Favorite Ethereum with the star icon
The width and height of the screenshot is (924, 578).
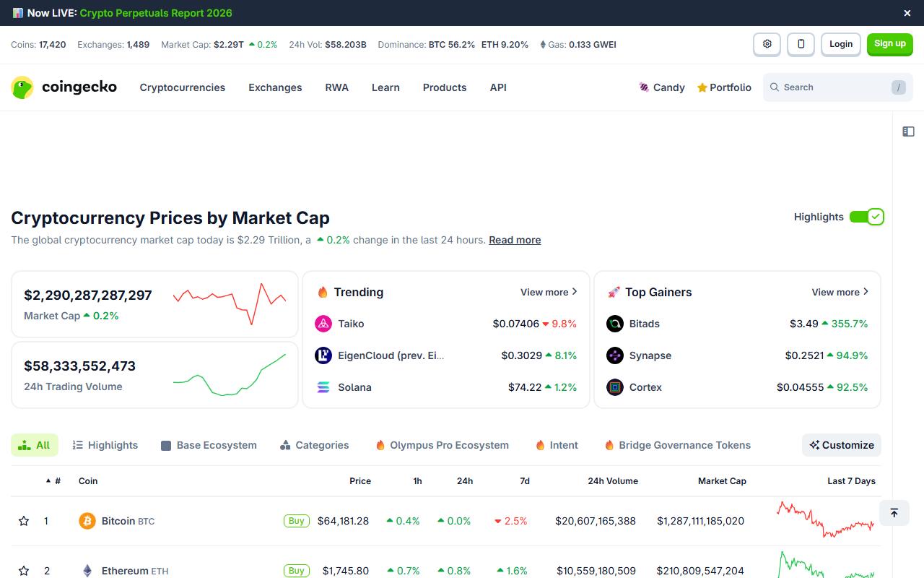click(24, 571)
